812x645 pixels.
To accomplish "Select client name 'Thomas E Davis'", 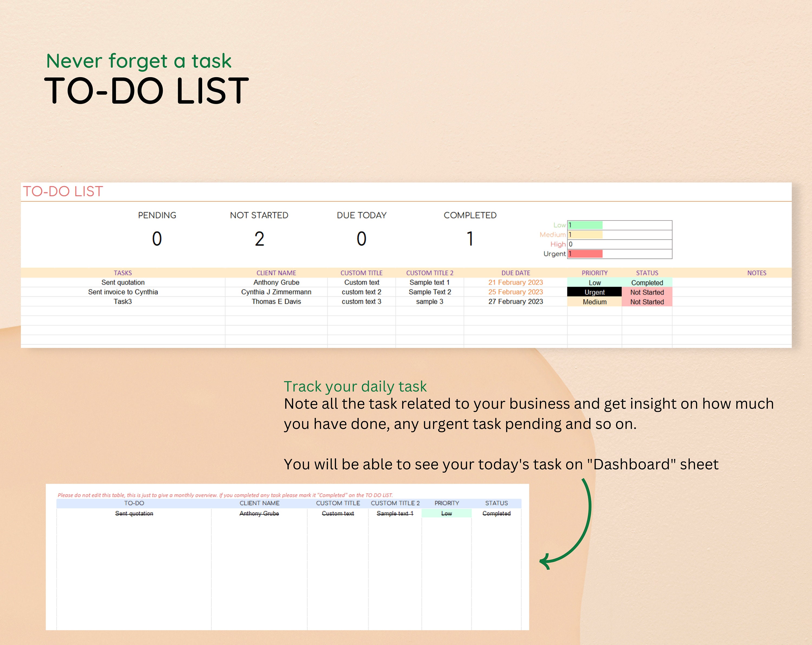I will click(276, 302).
